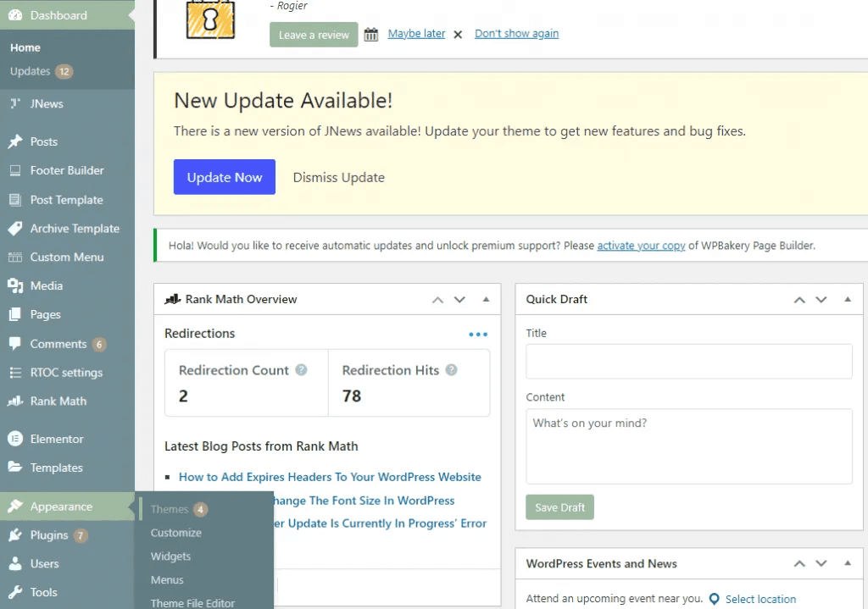
Task: Open Customize in Appearance submenu
Action: (x=176, y=533)
